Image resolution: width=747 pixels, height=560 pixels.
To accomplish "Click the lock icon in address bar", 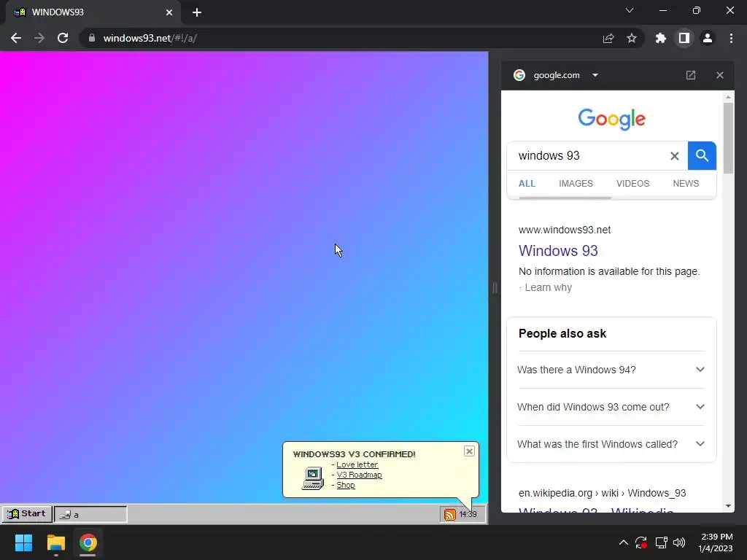I will point(91,38).
